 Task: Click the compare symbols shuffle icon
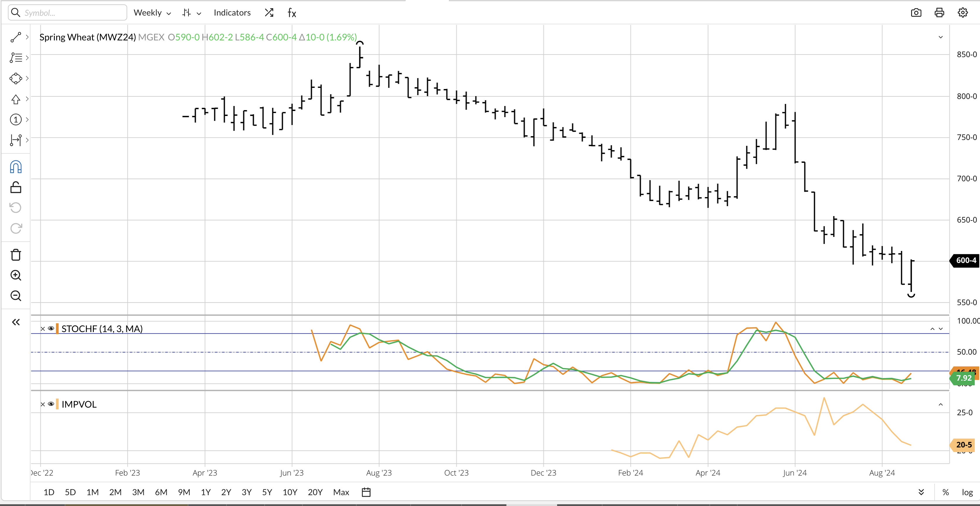point(269,13)
